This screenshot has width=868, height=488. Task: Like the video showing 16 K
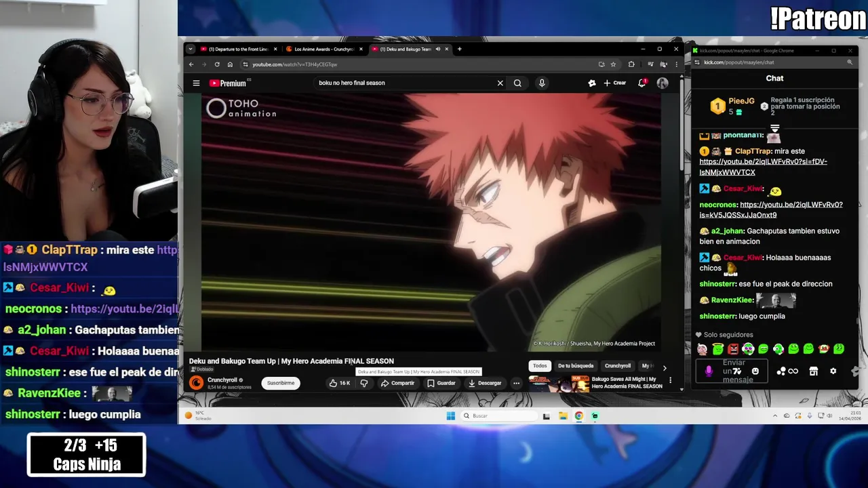340,383
